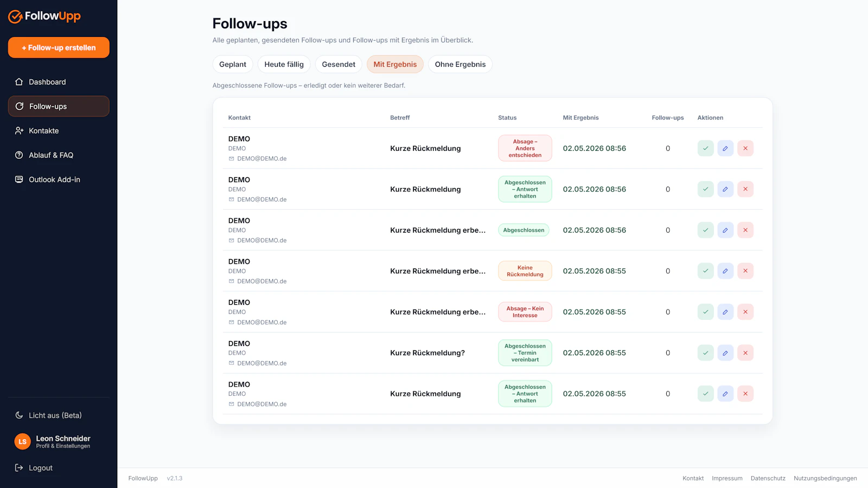Click 'Abgeschlossen – Termin vereinbart' status badge
This screenshot has height=488, width=868.
(x=525, y=353)
